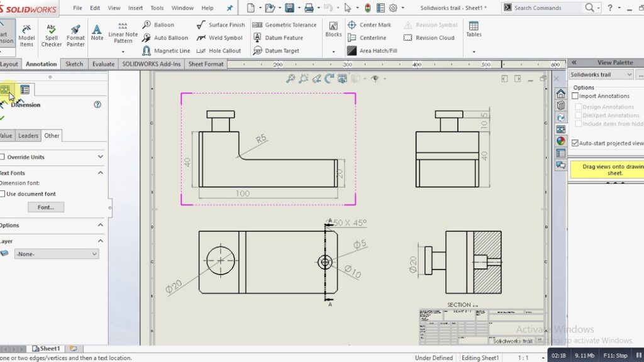Viewport: 644px width, 362px height.
Task: Add a Center Mark
Action: (x=369, y=25)
